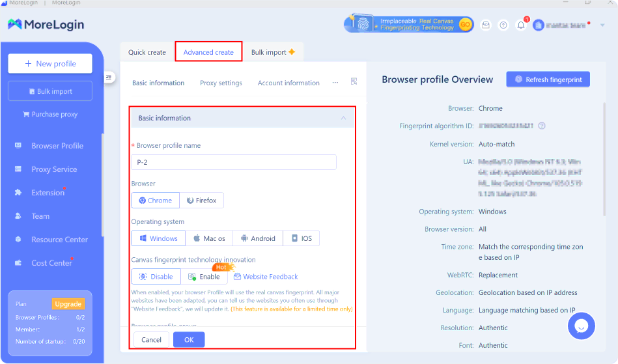Image resolution: width=618 pixels, height=364 pixels.
Task: Click the MoreLogin logo
Action: 46,25
